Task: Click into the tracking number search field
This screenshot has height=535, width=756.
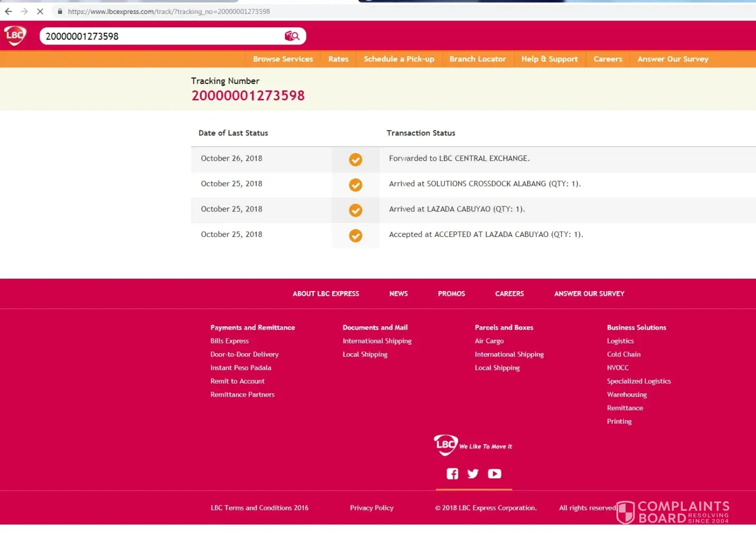Action: 160,36
